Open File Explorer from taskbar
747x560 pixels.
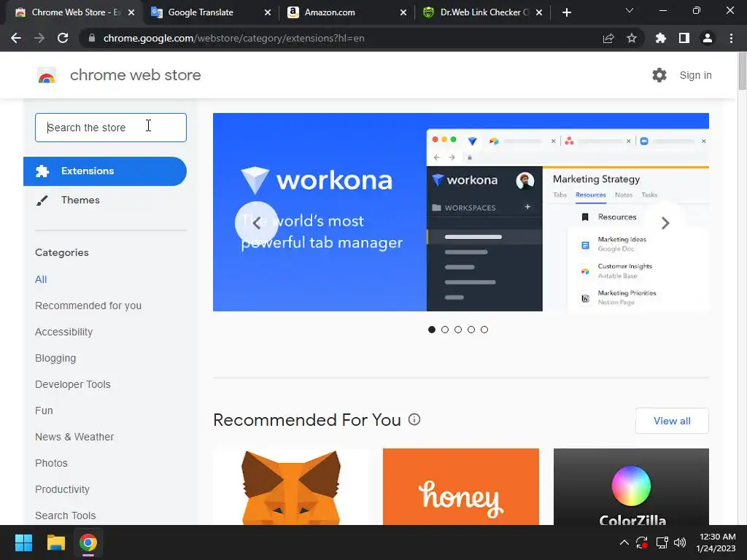click(55, 542)
